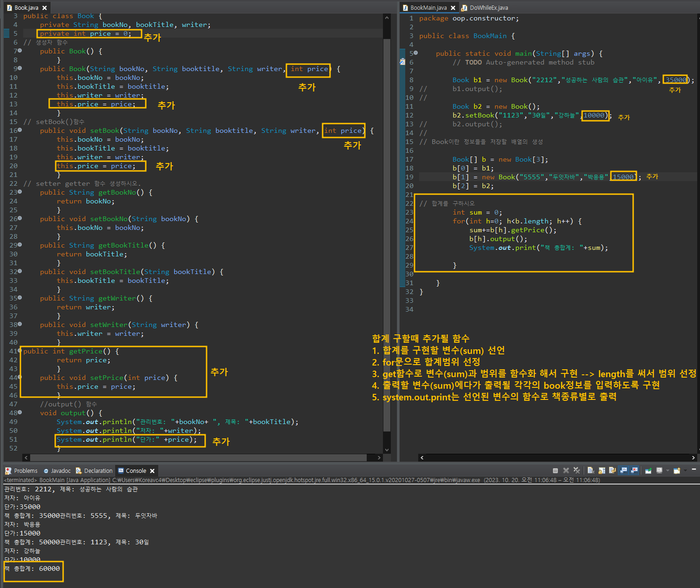Click the '책 총합계: 60000' console output line
Viewport: 700px width, 588px height.
point(32,568)
